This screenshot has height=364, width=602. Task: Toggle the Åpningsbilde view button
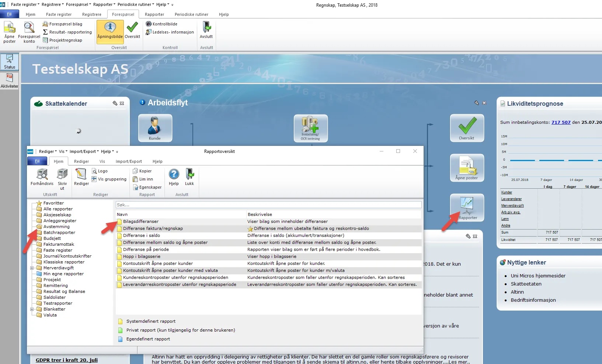[x=110, y=30]
